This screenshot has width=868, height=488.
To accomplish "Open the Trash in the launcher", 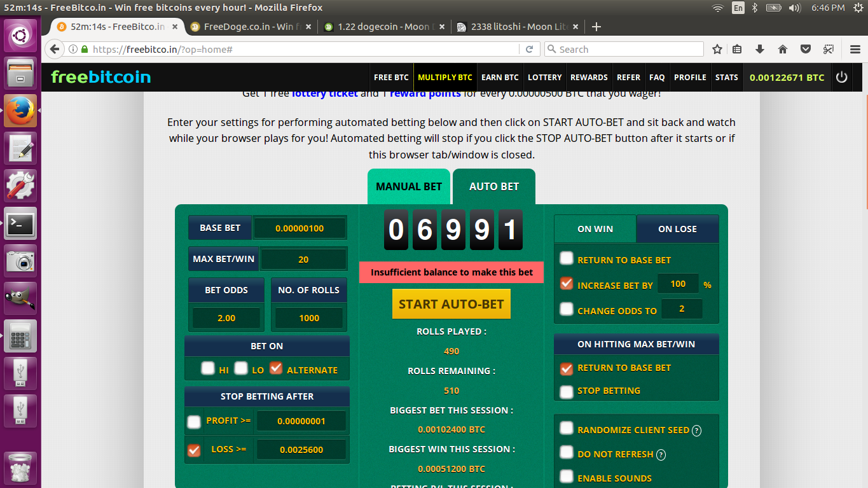I will click(20, 468).
